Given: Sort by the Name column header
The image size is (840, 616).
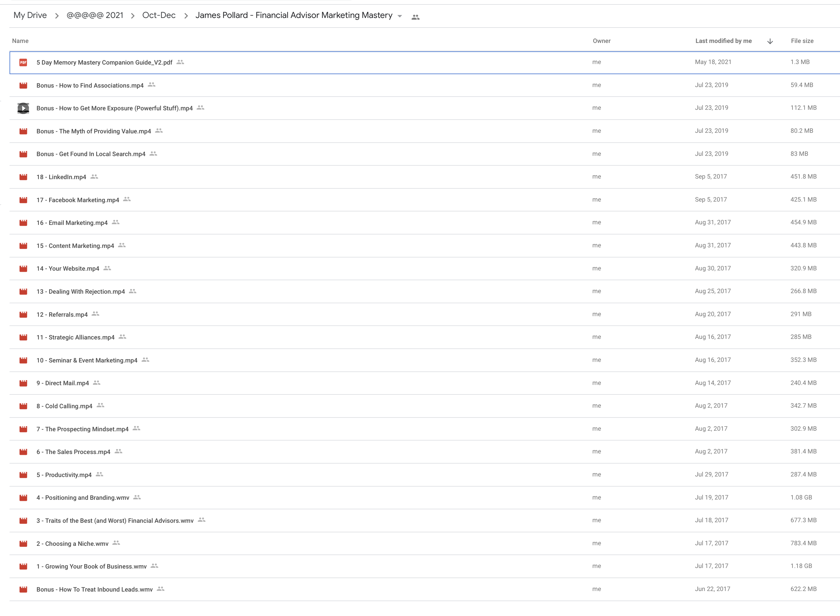Looking at the screenshot, I should point(20,41).
